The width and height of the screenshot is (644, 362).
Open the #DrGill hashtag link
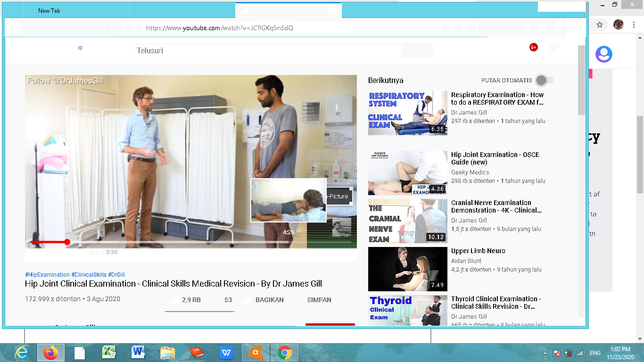click(116, 275)
